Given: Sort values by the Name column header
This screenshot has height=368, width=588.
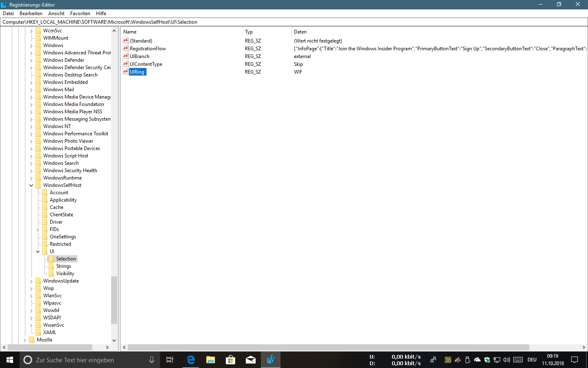Looking at the screenshot, I should point(182,31).
